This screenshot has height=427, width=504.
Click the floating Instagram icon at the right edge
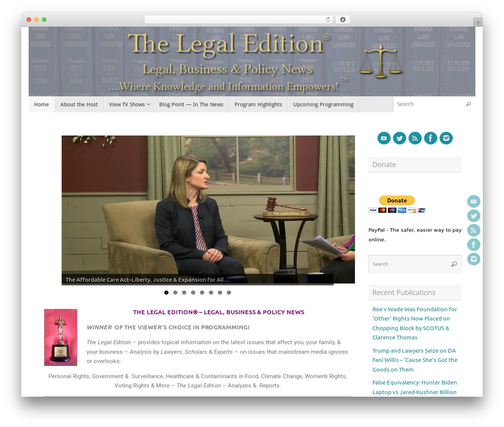click(474, 259)
